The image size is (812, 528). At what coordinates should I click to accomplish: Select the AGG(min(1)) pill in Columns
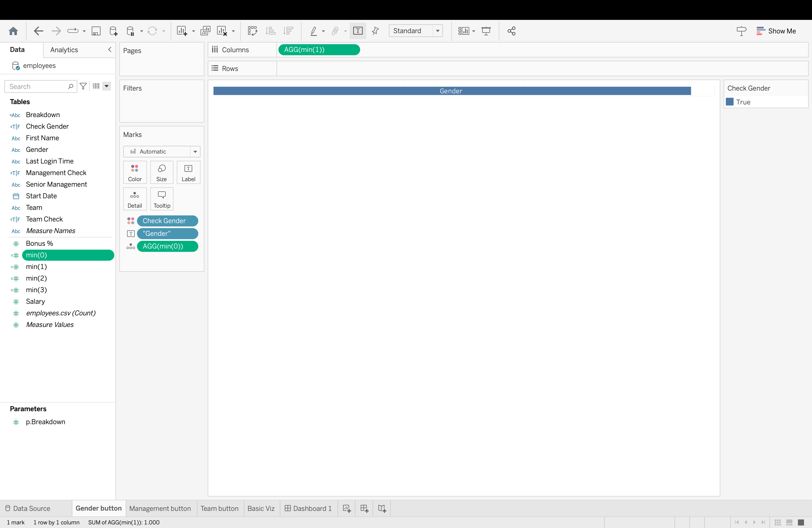(319, 50)
